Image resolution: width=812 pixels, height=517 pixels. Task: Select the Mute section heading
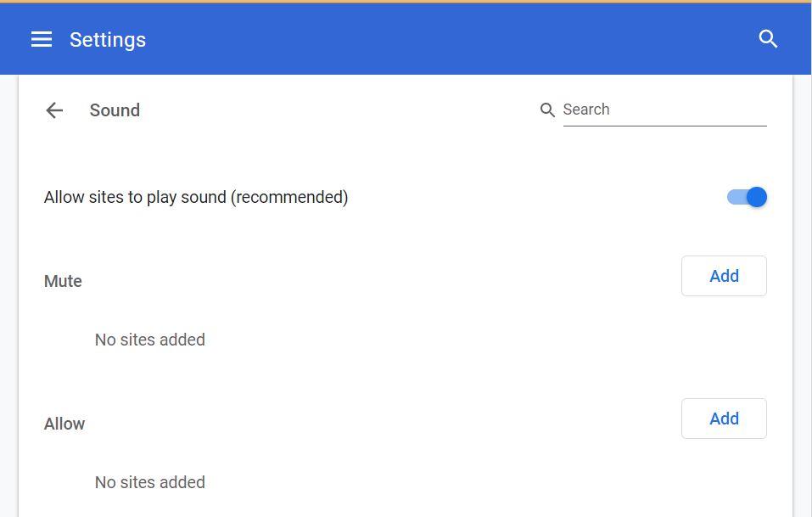[63, 281]
